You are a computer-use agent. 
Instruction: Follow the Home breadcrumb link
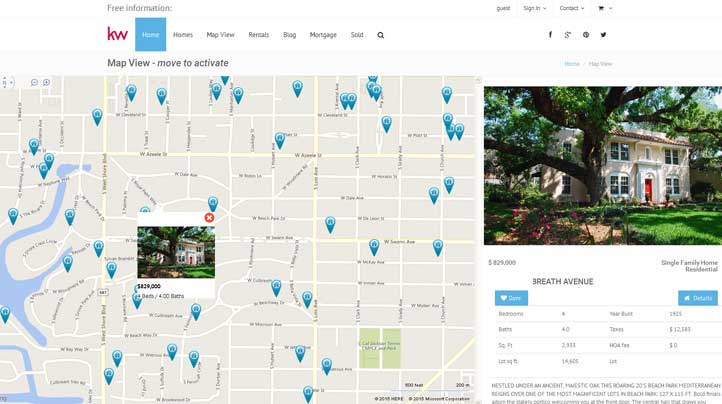coord(572,64)
